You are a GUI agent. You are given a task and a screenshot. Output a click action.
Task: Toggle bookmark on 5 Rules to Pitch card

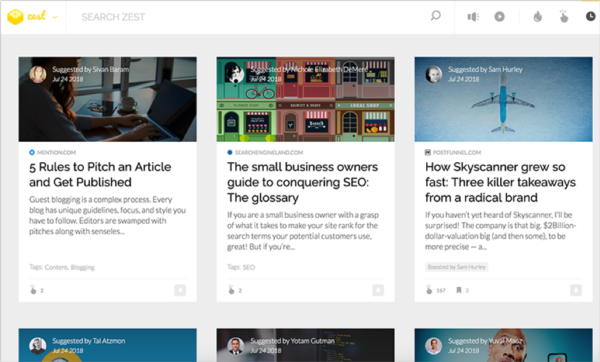point(180,290)
